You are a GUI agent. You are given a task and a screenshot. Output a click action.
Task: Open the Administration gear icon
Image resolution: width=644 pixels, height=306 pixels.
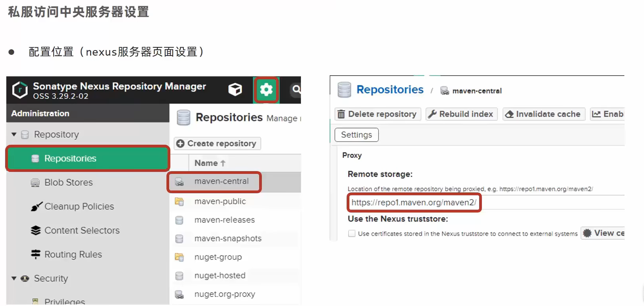pos(266,90)
